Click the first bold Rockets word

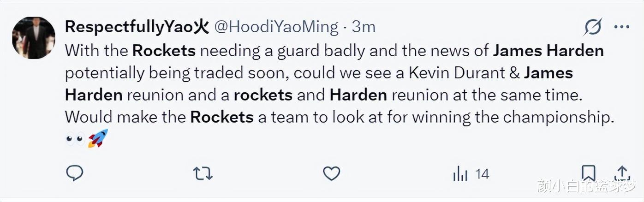[x=164, y=51]
